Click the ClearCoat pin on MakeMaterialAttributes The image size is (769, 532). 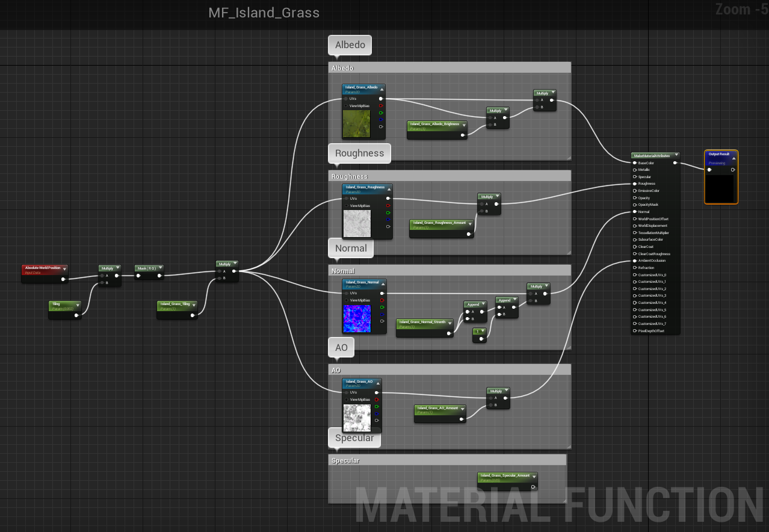pos(635,247)
